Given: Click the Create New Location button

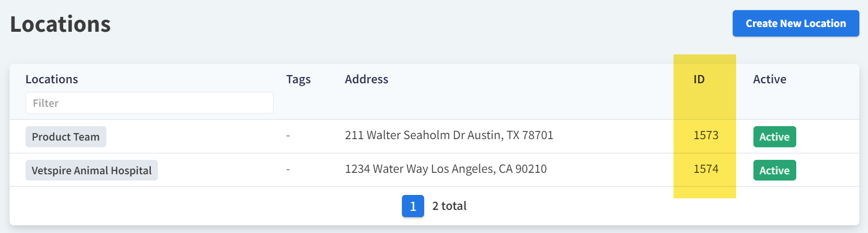Looking at the screenshot, I should [795, 24].
